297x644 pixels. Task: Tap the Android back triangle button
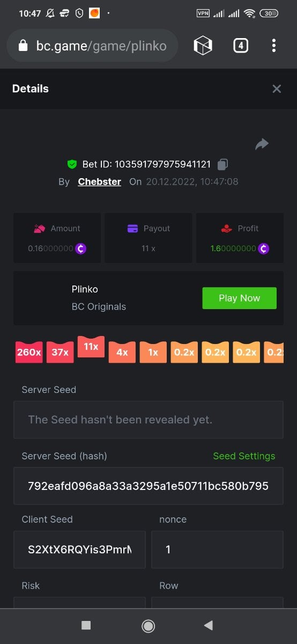(209, 625)
